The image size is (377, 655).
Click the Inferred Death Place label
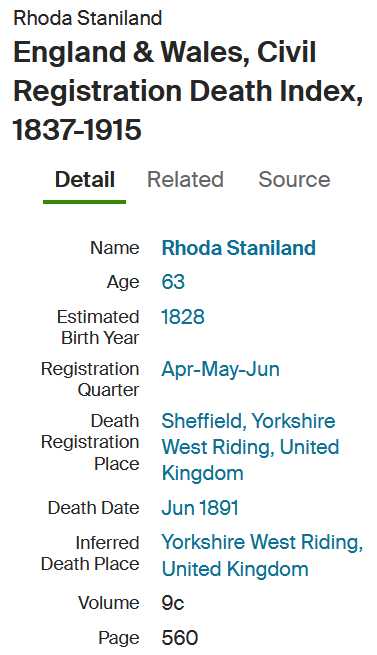point(90,553)
